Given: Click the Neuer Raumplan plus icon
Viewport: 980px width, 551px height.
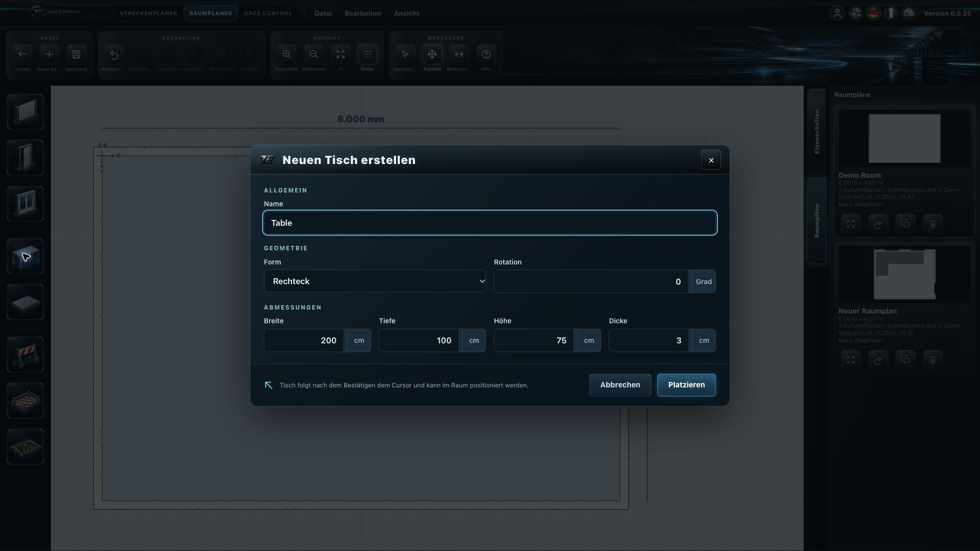Looking at the screenshot, I should (x=50, y=54).
